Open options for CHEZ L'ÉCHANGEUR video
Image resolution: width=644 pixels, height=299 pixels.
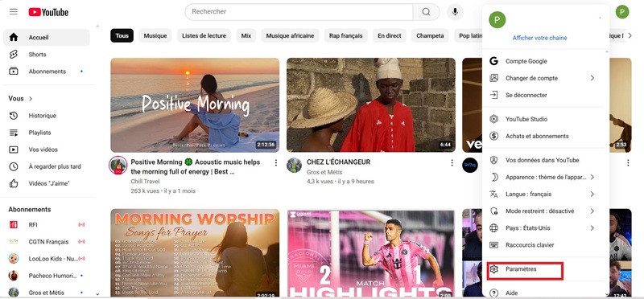pos(452,163)
